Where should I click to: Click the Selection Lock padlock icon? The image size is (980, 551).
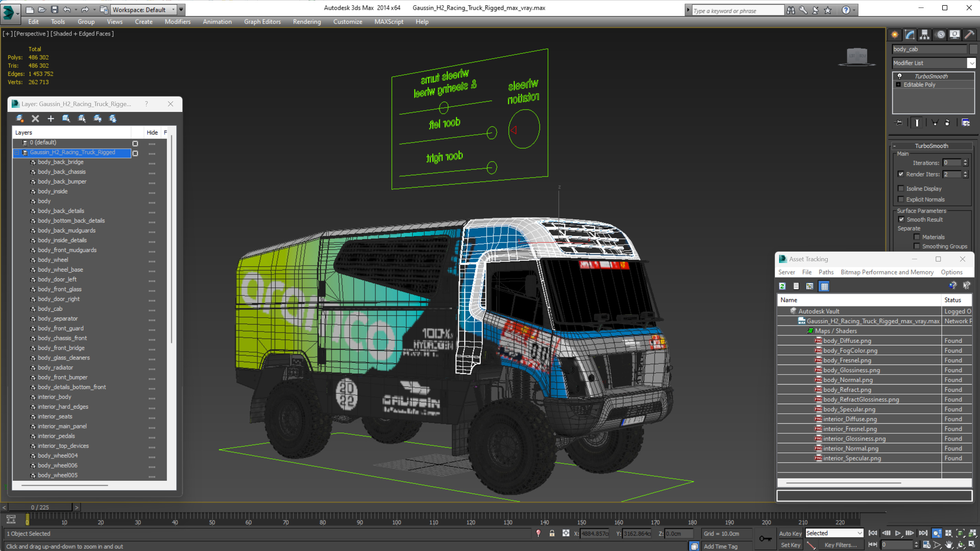(552, 533)
